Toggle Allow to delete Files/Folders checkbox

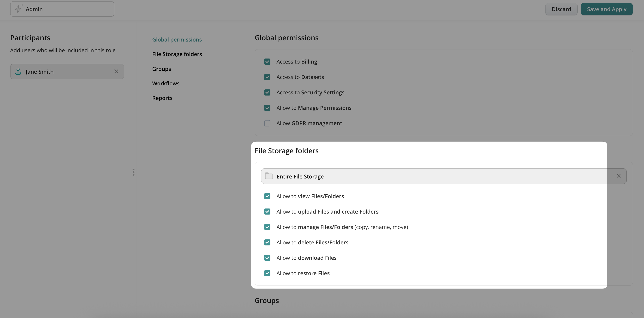click(267, 242)
